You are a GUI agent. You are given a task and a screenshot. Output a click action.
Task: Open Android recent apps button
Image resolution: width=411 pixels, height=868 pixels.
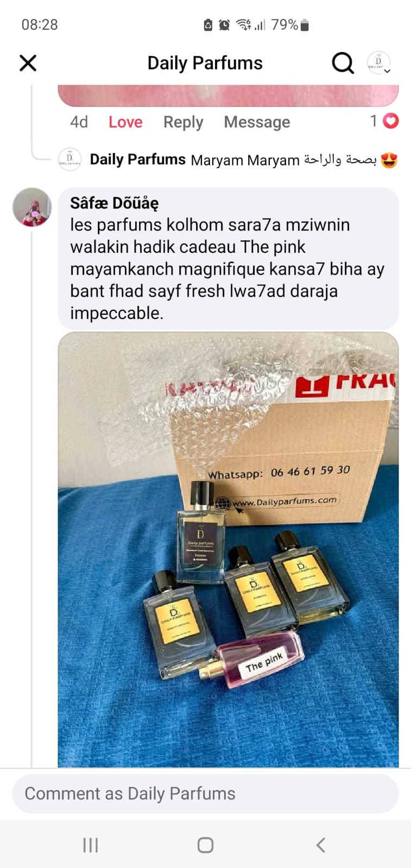91,845
